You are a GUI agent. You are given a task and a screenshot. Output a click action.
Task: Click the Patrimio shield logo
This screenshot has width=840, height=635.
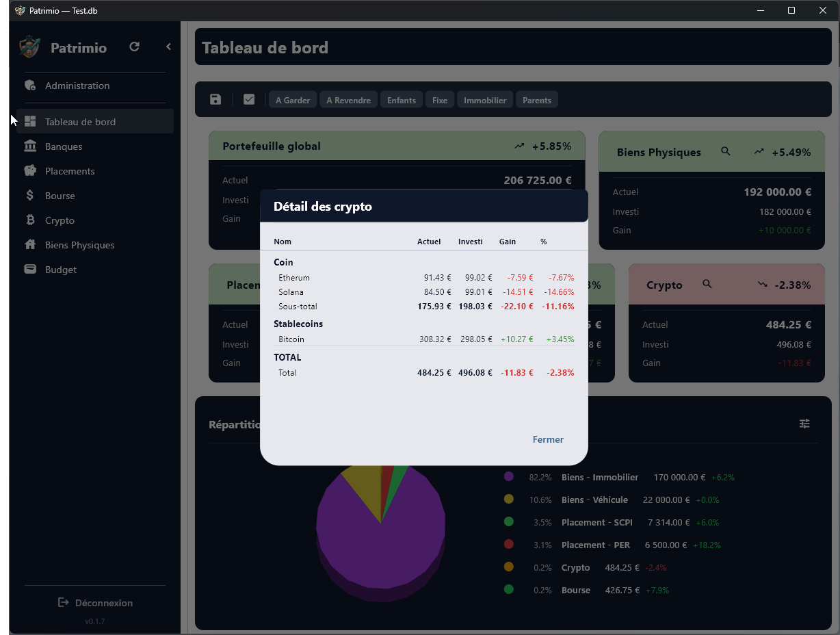point(29,47)
